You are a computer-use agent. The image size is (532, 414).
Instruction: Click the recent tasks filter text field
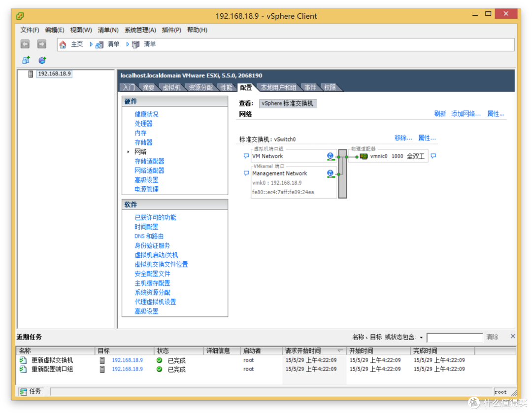pos(455,338)
